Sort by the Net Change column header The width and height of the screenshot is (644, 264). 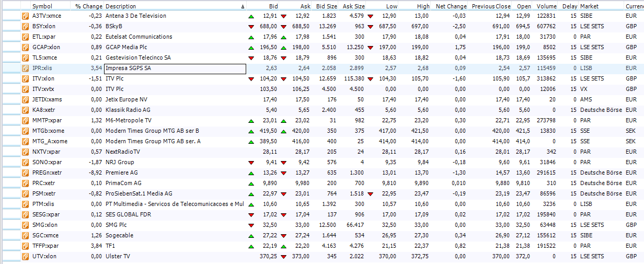pos(451,6)
